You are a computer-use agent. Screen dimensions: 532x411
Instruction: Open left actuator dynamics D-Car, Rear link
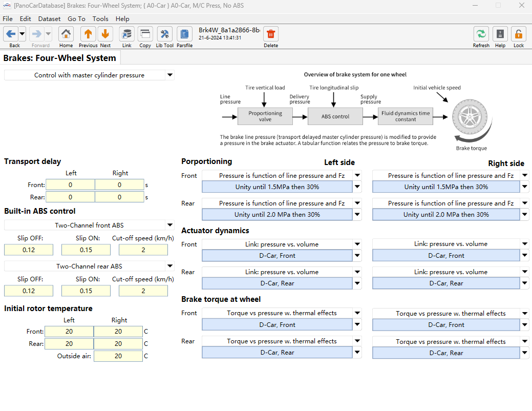click(277, 283)
